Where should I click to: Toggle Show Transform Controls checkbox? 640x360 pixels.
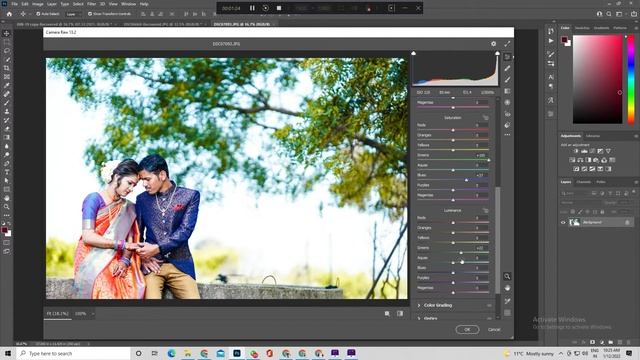point(90,14)
